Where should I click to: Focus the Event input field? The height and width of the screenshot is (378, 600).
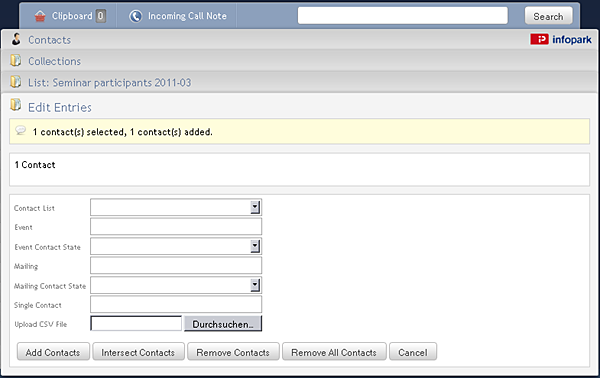click(176, 226)
